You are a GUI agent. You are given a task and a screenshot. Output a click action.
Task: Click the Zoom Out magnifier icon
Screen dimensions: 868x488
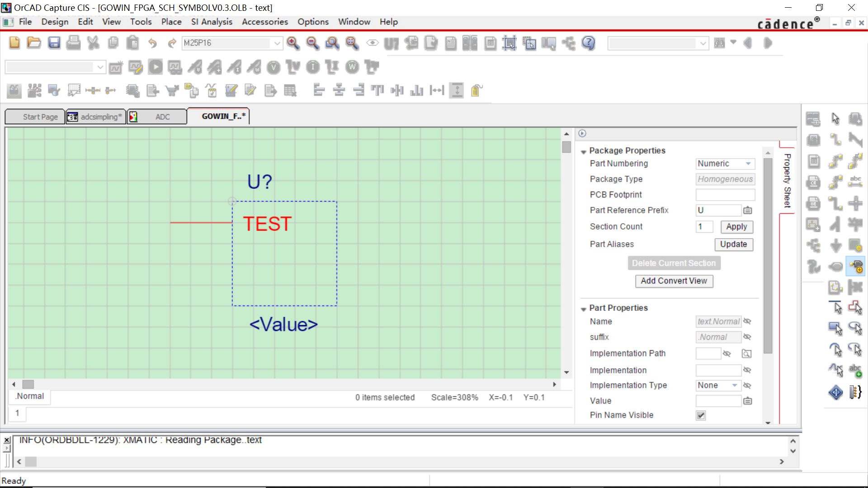coord(312,43)
